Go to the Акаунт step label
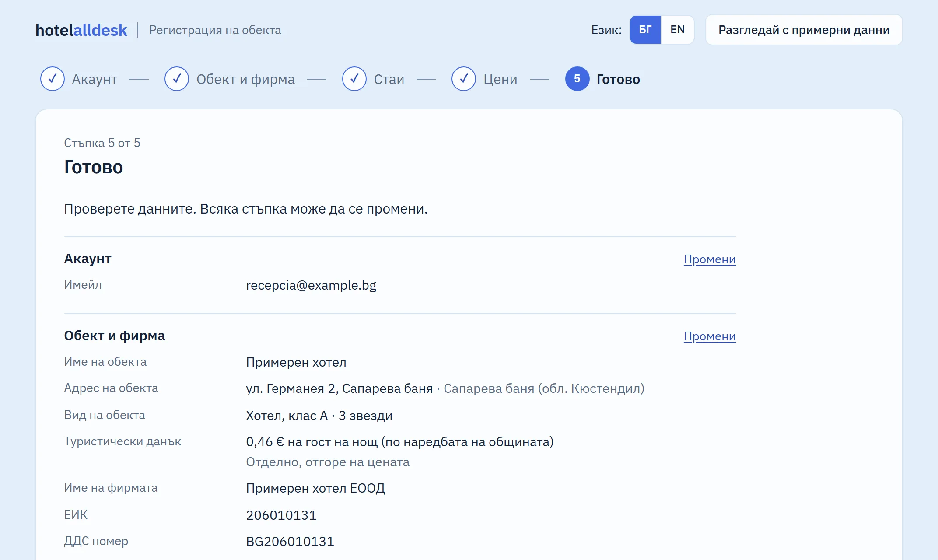 [94, 79]
